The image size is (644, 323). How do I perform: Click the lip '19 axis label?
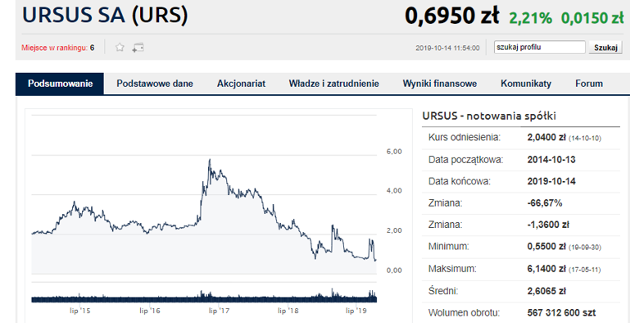356,311
